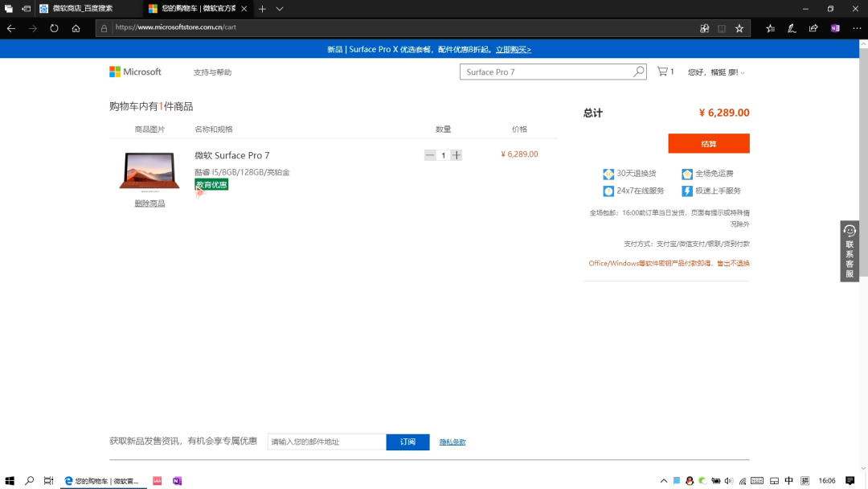Click the total price ¥ 6,289.00
The width and height of the screenshot is (868, 489).
tap(724, 113)
